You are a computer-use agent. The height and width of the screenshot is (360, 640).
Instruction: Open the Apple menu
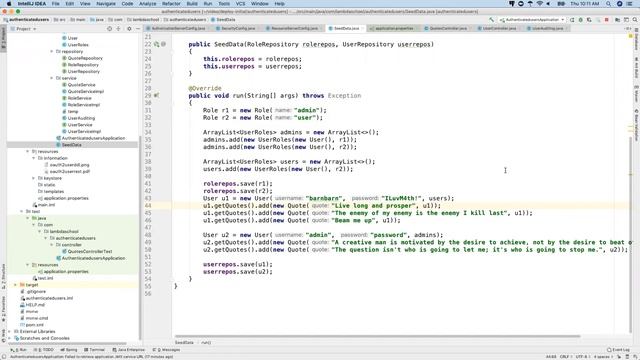9,4
